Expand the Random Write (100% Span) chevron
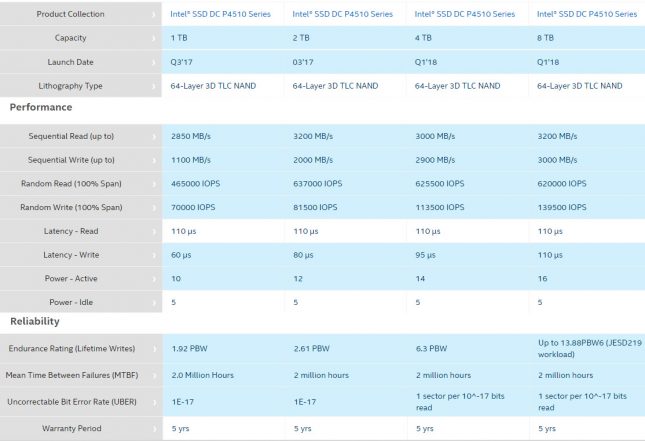This screenshot has height=441, width=645. (x=154, y=208)
